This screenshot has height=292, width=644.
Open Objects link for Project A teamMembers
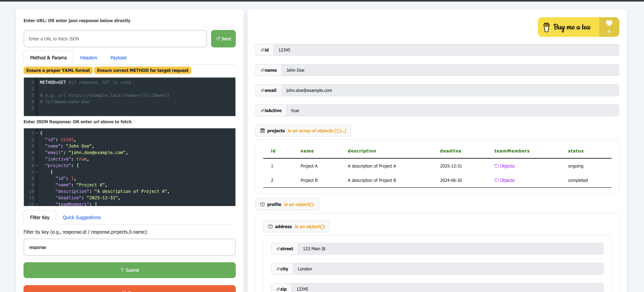504,166
